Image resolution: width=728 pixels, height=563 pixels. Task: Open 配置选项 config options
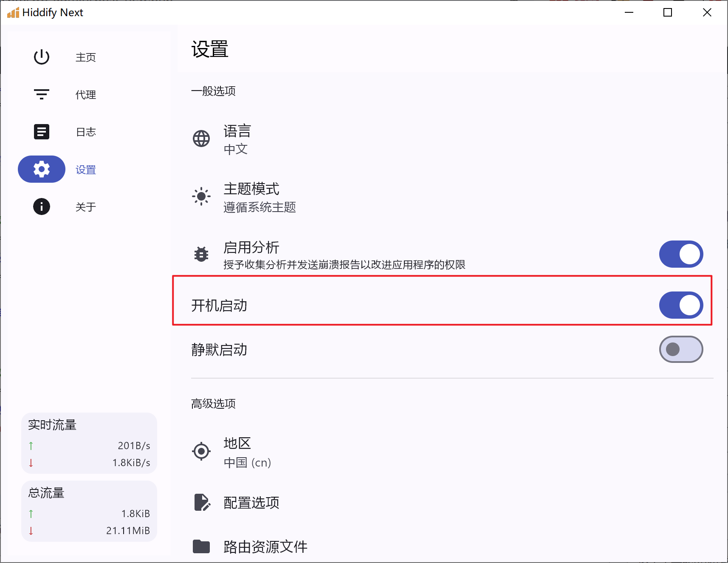pos(251,503)
